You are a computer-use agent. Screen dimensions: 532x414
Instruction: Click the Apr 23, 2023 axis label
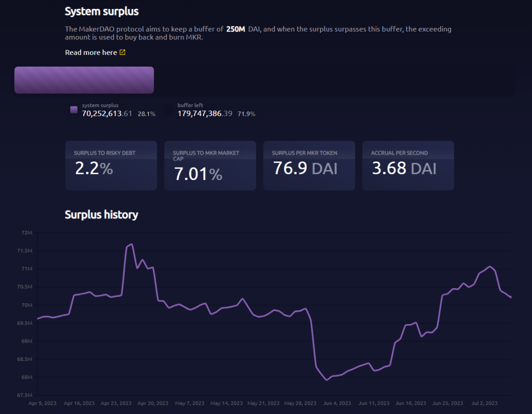tap(116, 403)
